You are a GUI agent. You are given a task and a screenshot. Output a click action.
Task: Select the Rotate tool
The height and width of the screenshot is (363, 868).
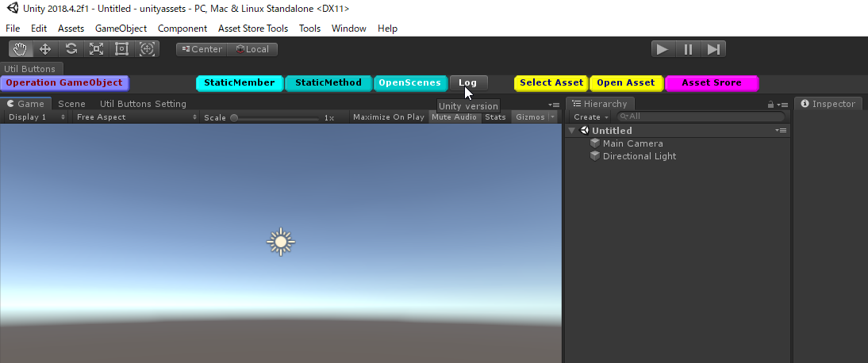tap(71, 49)
